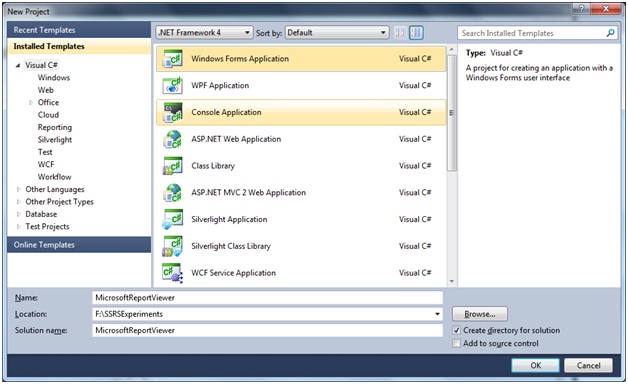This screenshot has width=628, height=384.
Task: Click the Silverlight Class Library name
Action: [231, 247]
